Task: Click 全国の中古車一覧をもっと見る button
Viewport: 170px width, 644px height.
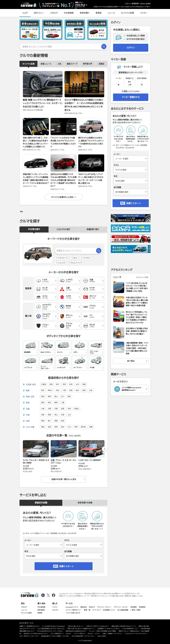Action: (63, 479)
